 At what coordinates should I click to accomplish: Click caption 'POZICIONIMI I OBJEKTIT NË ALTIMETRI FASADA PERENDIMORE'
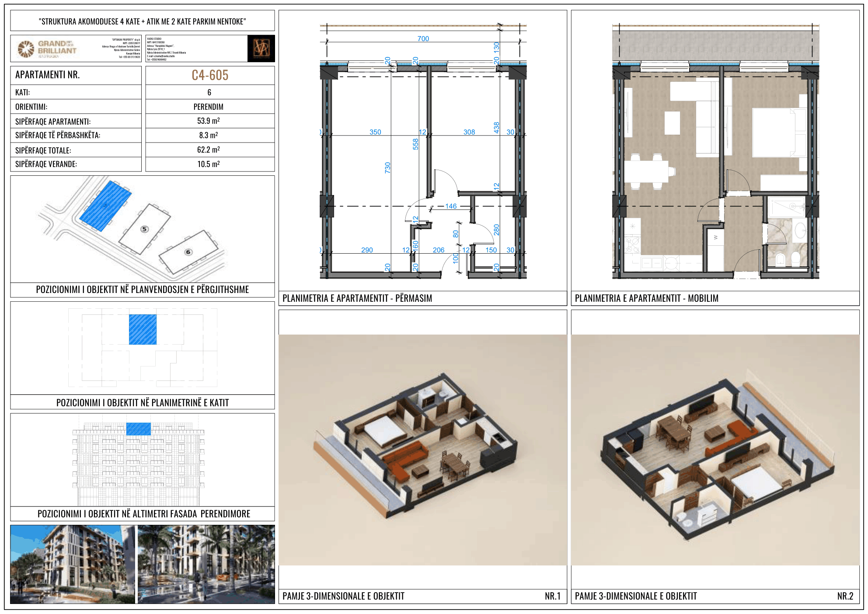(x=143, y=514)
